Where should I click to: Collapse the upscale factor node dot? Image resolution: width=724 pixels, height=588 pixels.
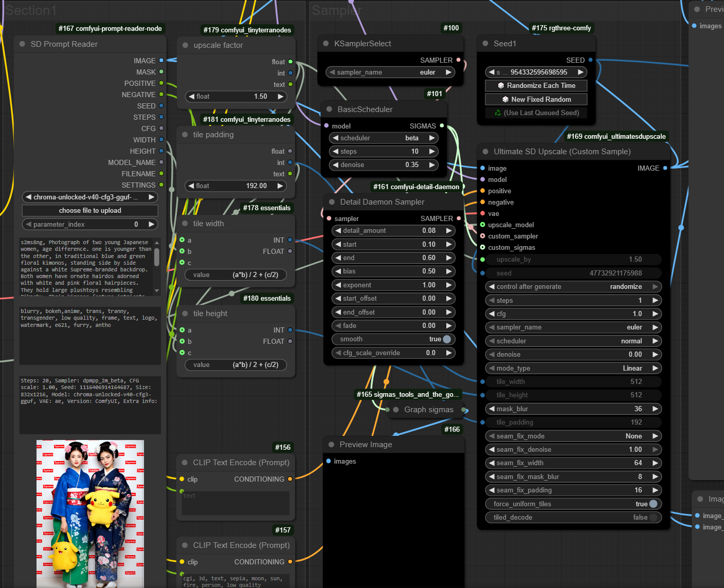tap(185, 45)
